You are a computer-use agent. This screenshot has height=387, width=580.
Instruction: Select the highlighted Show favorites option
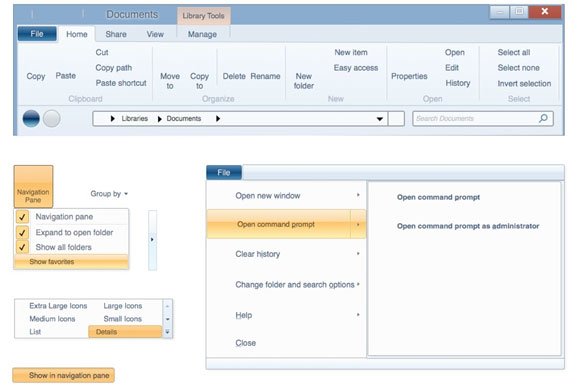[x=71, y=262]
